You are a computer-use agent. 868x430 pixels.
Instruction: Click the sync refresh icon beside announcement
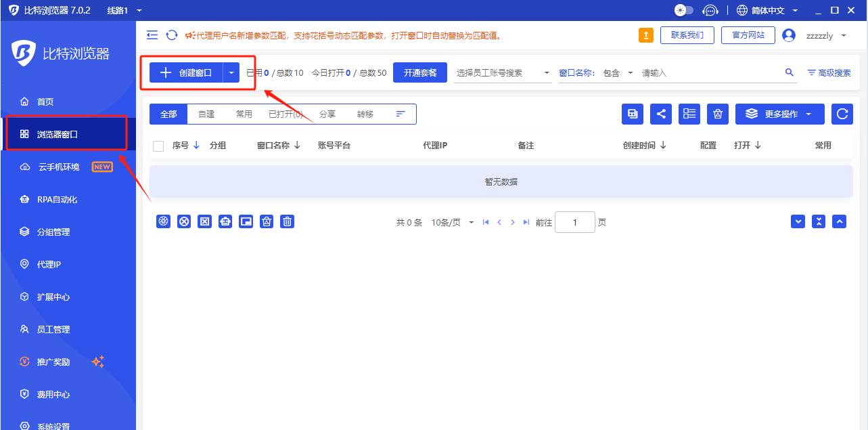[172, 35]
